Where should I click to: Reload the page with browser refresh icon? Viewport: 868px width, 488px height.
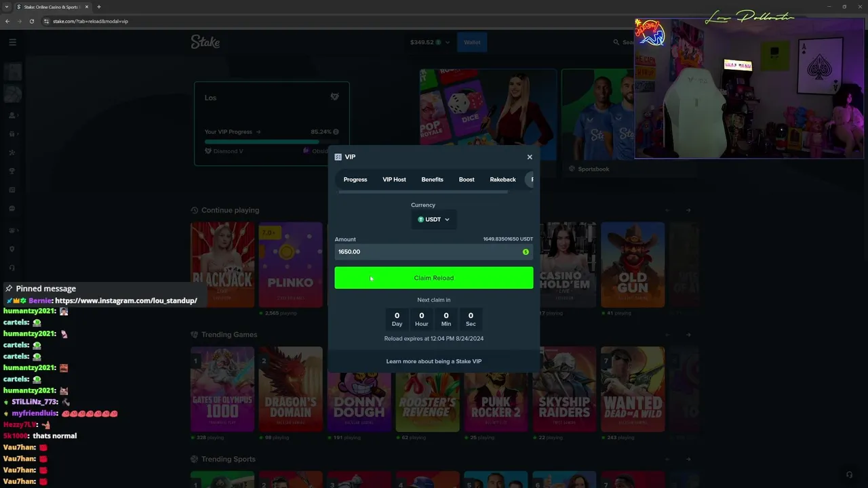(x=32, y=21)
